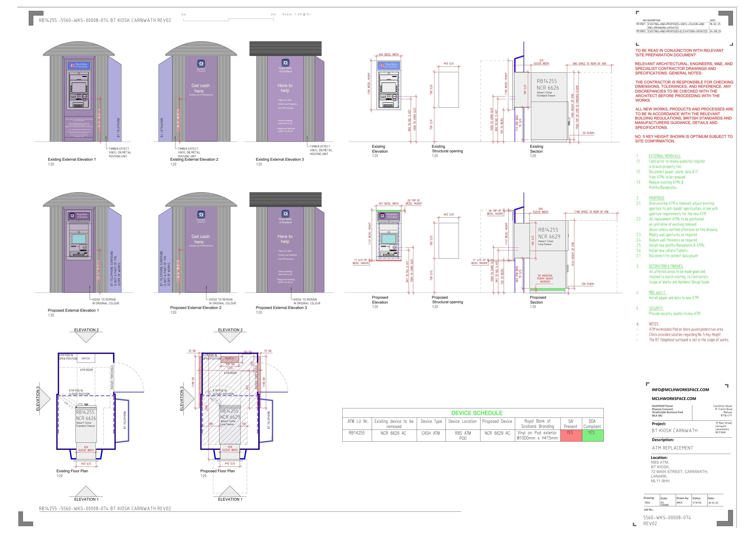Click the RBS logo on Existing External Elevation 2
Image resolution: width=756 pixels, height=534 pixels.
click(201, 64)
